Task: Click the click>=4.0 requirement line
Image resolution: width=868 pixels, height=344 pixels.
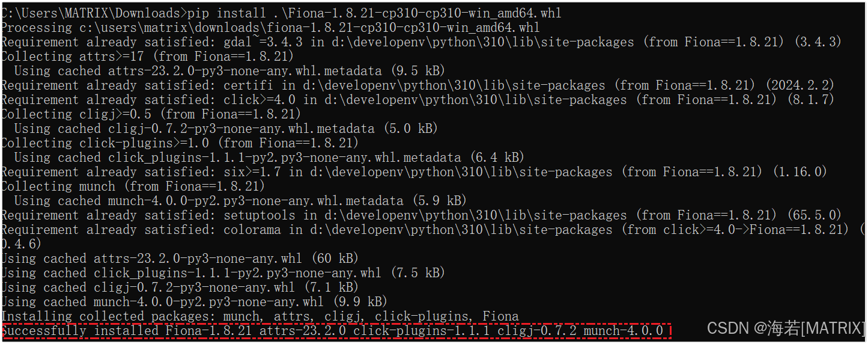Action: pos(417,100)
